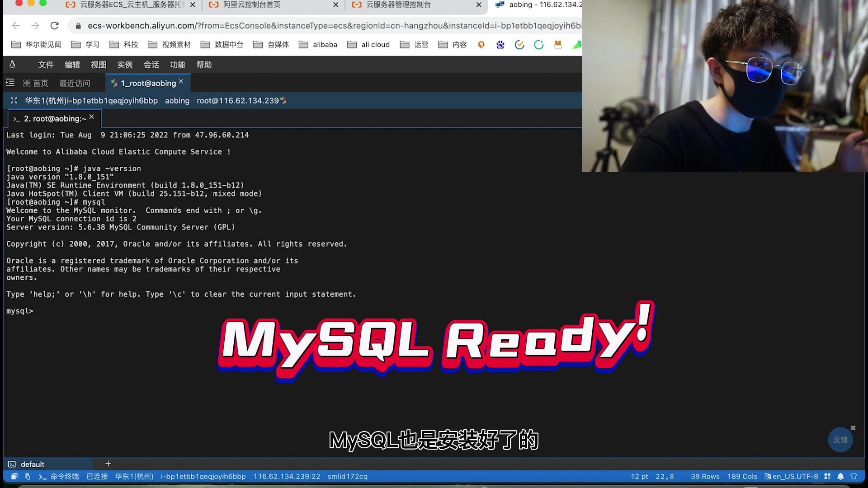Toggle the sidebar list icon beside 首页
The height and width of the screenshot is (488, 868).
(x=10, y=83)
